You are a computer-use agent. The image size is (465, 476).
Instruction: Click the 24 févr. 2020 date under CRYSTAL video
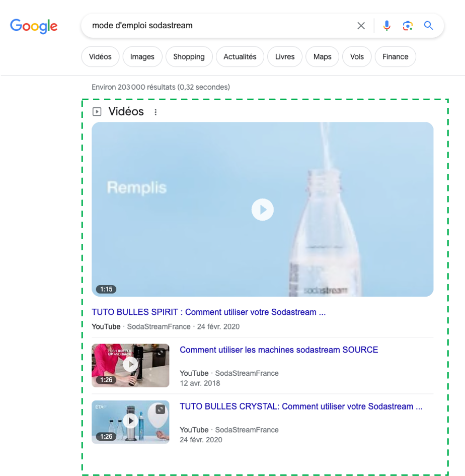201,440
